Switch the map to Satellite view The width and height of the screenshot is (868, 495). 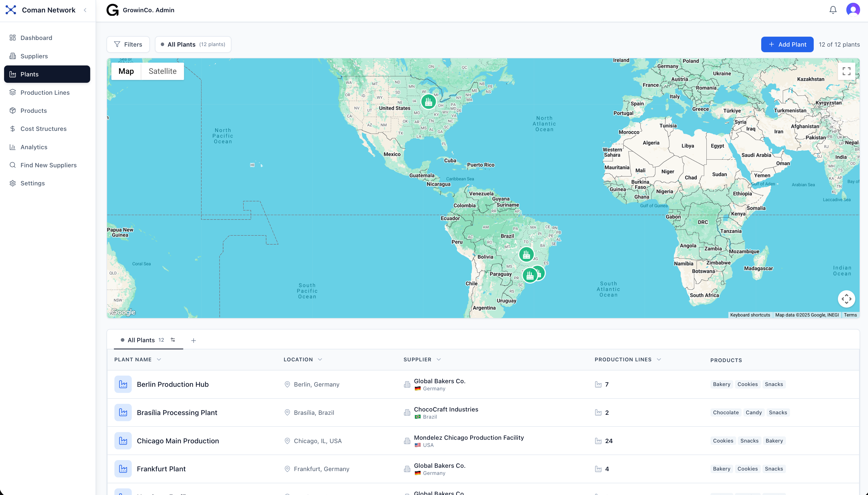(162, 71)
